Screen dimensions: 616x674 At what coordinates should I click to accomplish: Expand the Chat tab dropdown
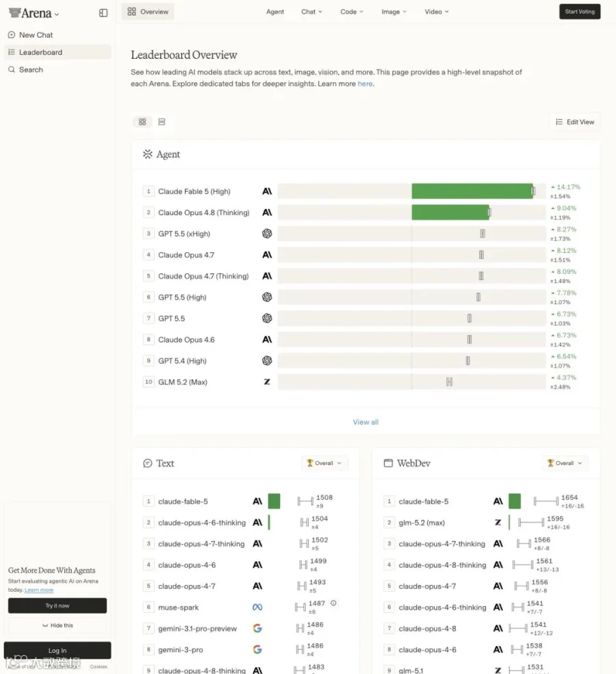pos(311,12)
